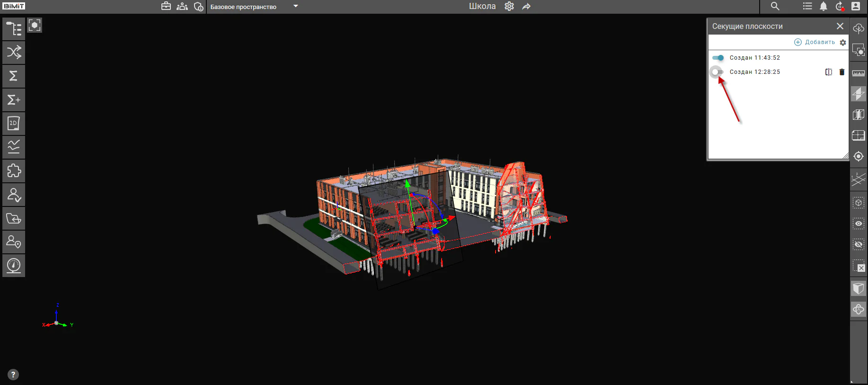Image resolution: width=868 pixels, height=385 pixels.
Task: Click the section planes tool icon
Action: [859, 94]
